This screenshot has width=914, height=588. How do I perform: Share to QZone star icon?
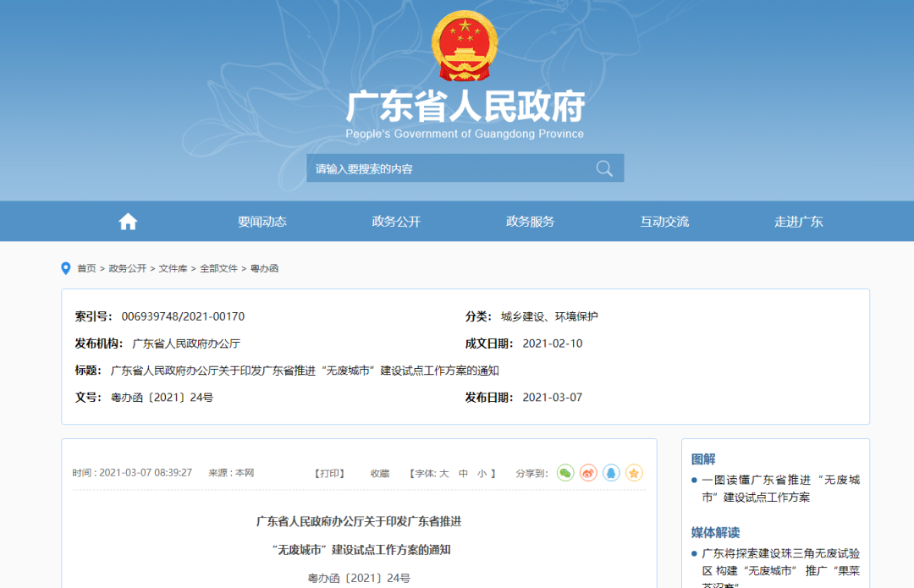(x=634, y=473)
